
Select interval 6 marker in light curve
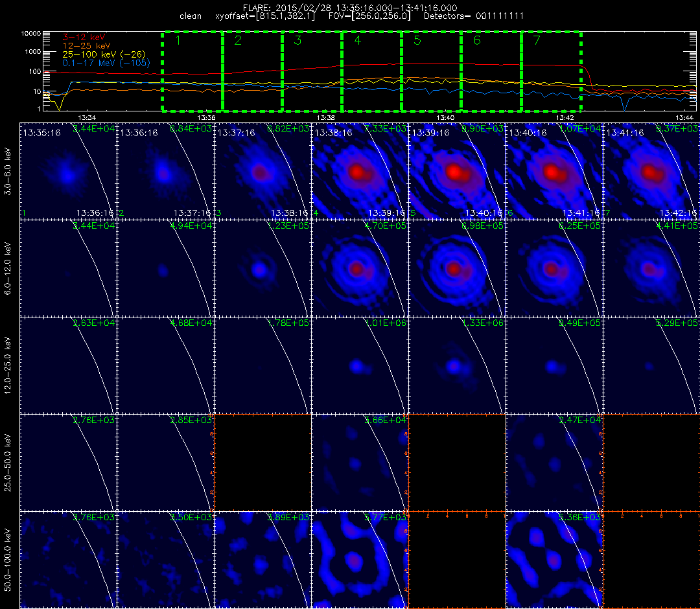[477, 40]
